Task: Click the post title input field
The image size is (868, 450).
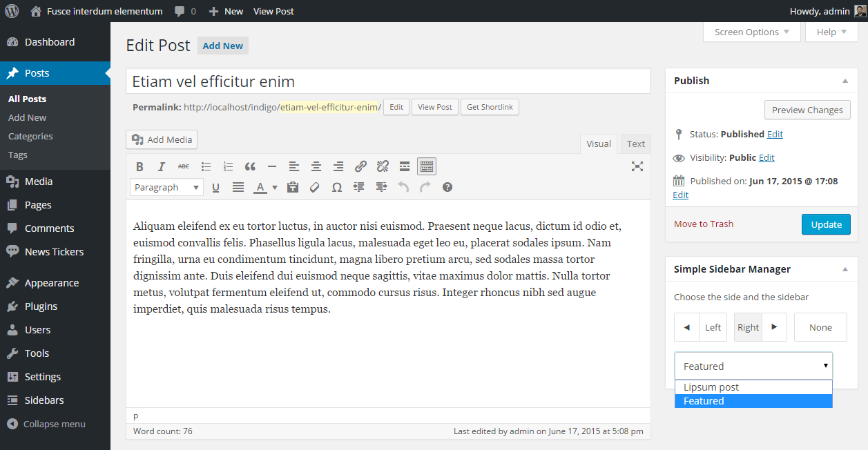Action: click(388, 81)
